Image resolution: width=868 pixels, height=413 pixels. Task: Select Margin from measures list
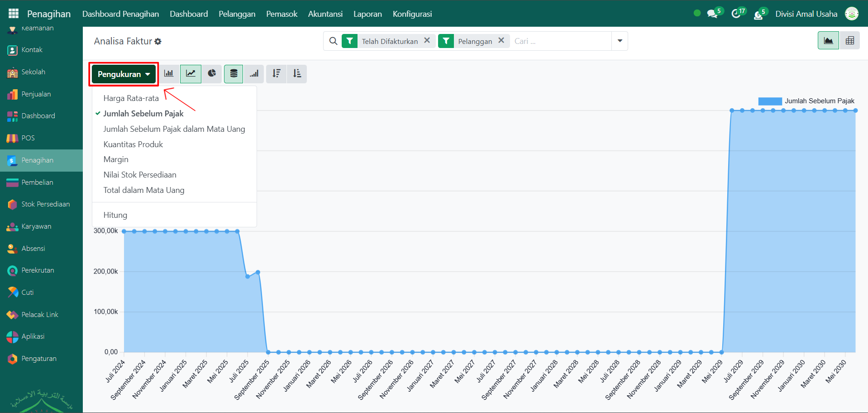click(x=116, y=159)
